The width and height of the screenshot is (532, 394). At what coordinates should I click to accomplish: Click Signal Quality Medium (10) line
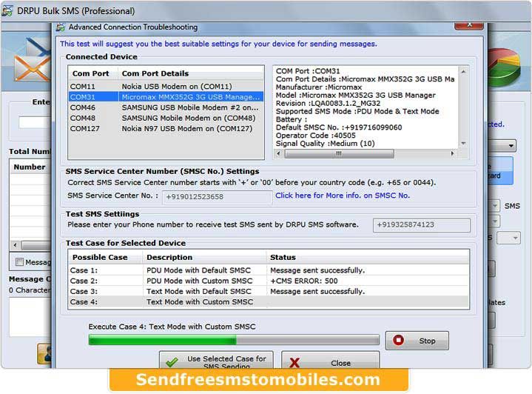coord(325,144)
